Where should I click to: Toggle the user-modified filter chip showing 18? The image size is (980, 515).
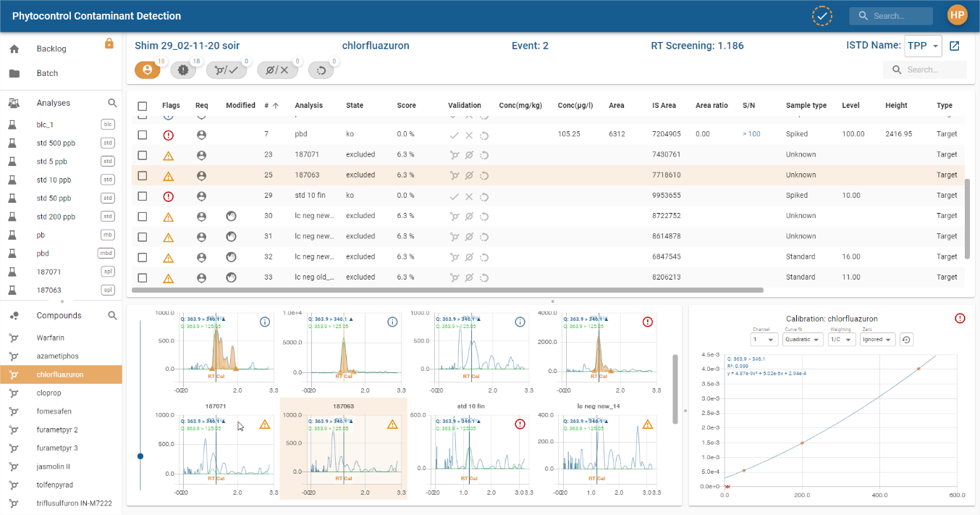point(148,70)
